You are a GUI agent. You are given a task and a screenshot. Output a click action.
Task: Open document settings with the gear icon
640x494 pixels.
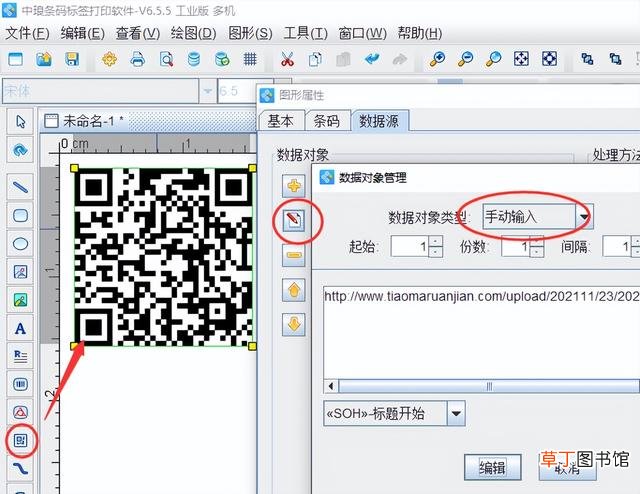109,60
